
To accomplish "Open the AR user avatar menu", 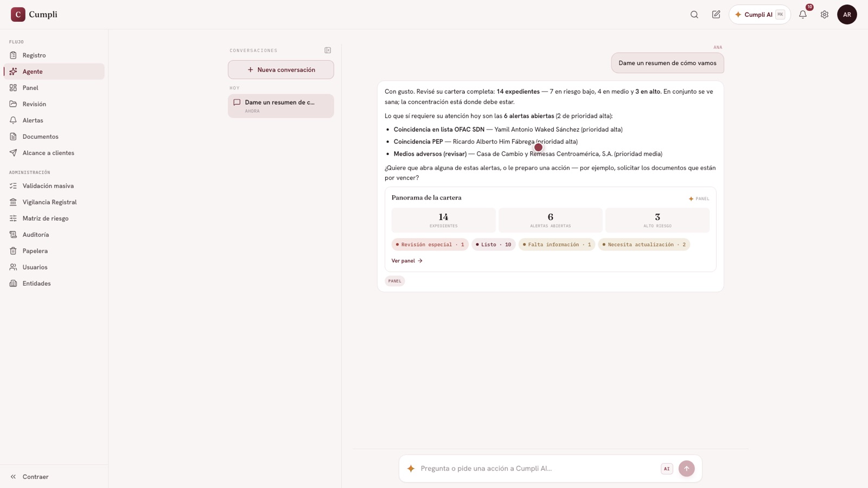I will [847, 15].
